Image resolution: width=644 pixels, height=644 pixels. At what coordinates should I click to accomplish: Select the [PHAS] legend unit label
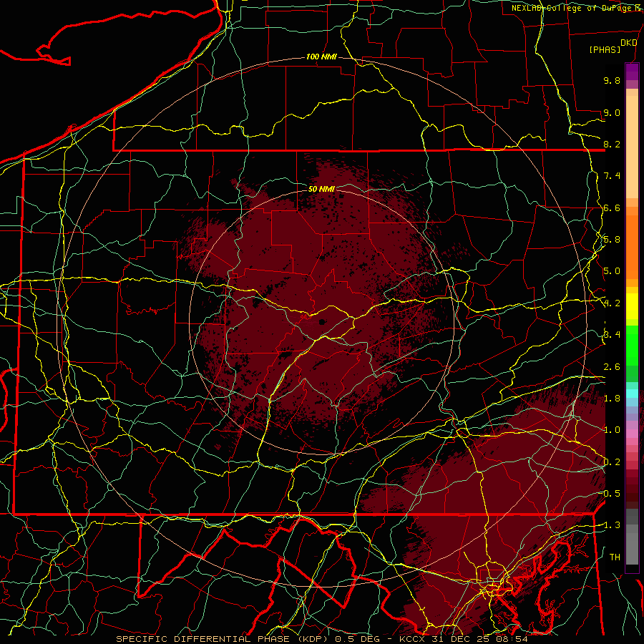pos(605,50)
